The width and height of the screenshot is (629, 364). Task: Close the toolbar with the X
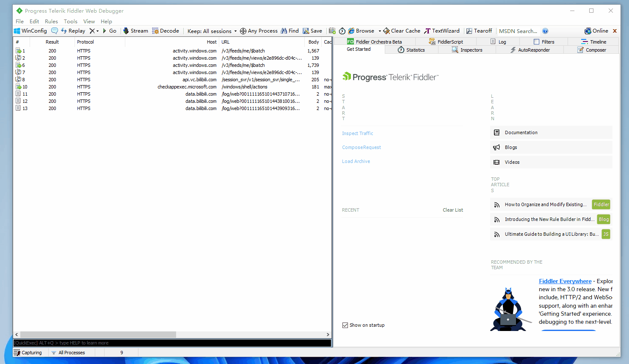[x=615, y=31]
